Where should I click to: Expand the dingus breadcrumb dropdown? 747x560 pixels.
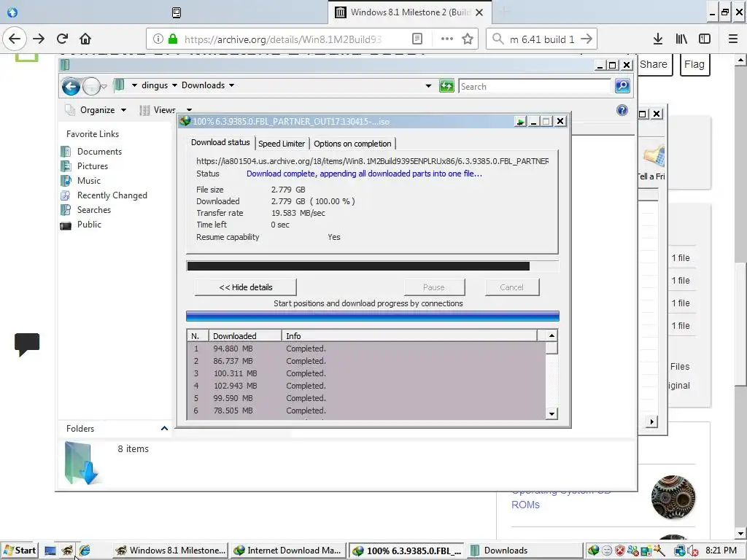pyautogui.click(x=174, y=85)
